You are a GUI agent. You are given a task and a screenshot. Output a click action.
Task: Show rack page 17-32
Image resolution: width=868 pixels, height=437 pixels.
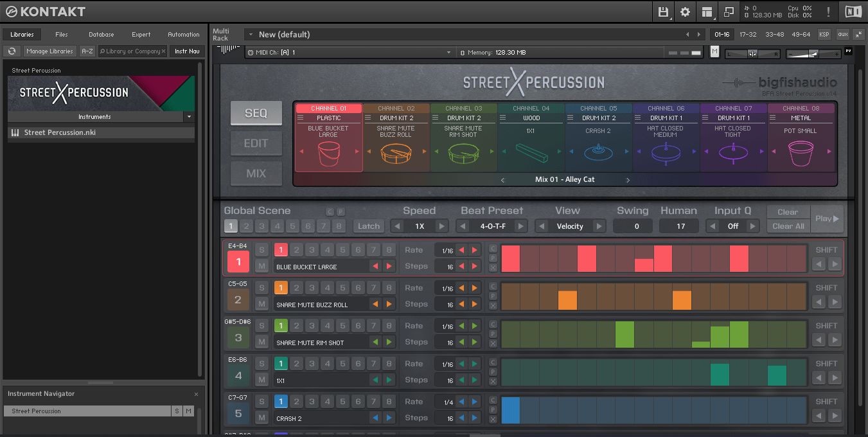pos(748,34)
